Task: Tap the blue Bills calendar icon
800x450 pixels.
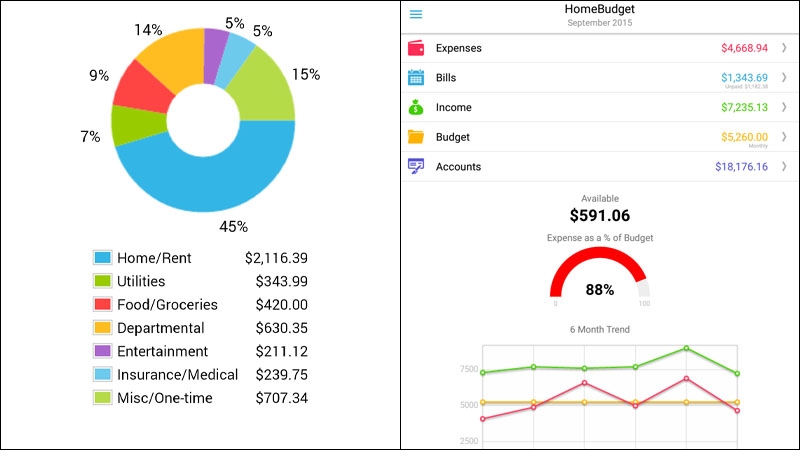Action: click(x=416, y=78)
